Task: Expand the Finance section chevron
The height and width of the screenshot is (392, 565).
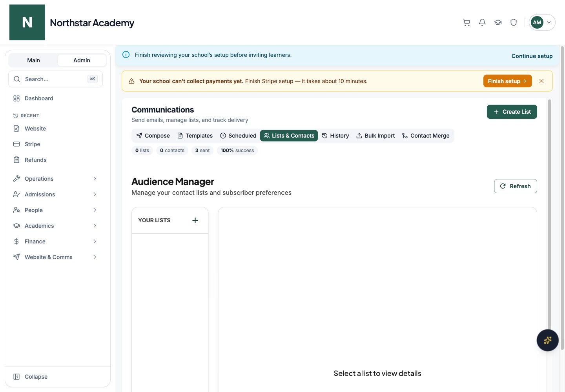Action: point(95,241)
